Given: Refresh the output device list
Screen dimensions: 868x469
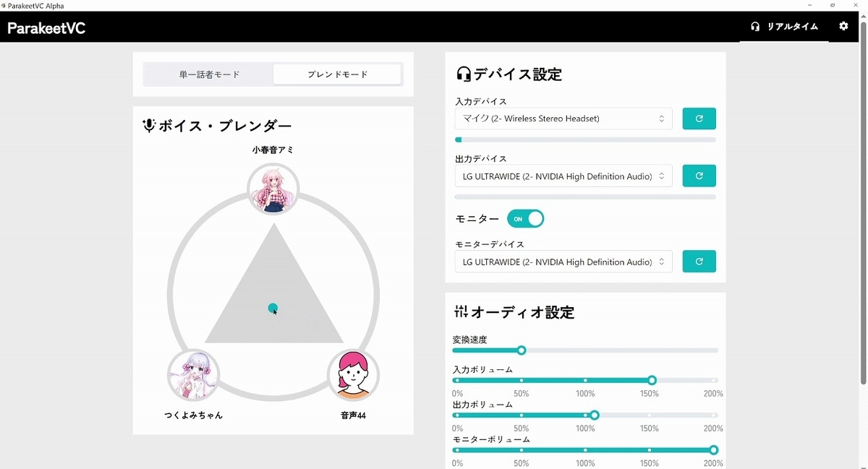Looking at the screenshot, I should tap(699, 176).
